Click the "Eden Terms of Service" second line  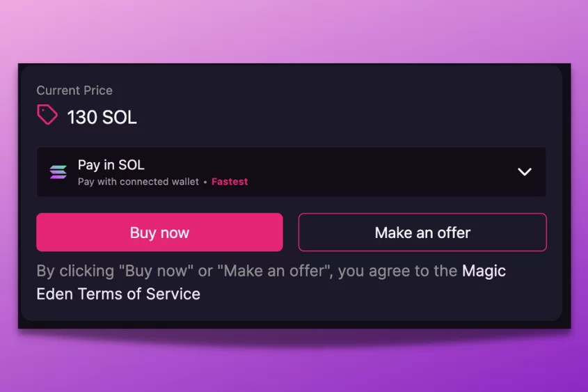(118, 294)
